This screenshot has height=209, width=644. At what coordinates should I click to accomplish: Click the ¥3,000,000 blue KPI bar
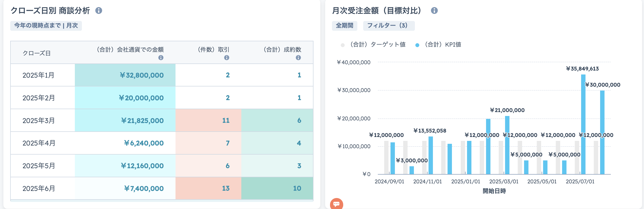(x=411, y=170)
